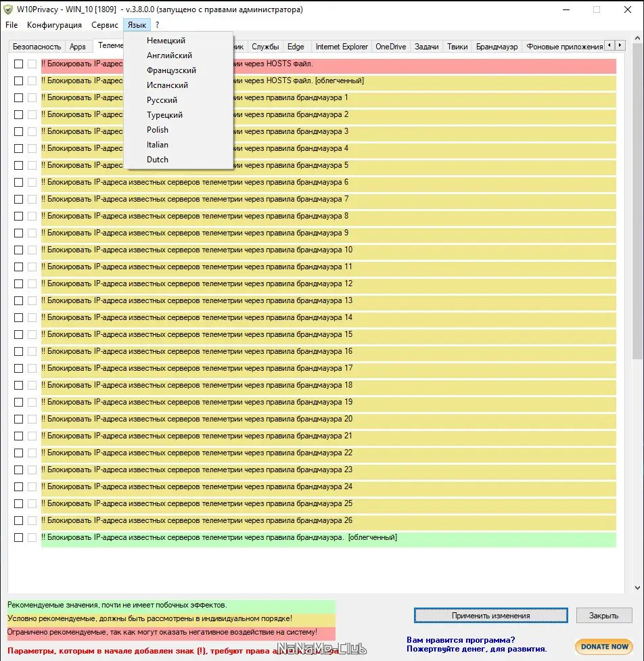
Task: Minimize the W10Privacy window
Action: (566, 9)
